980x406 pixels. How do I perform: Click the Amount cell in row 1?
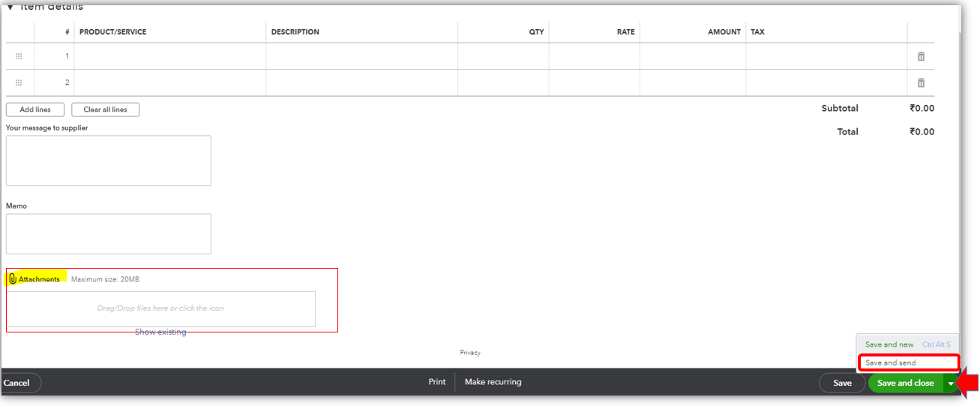[x=693, y=56]
